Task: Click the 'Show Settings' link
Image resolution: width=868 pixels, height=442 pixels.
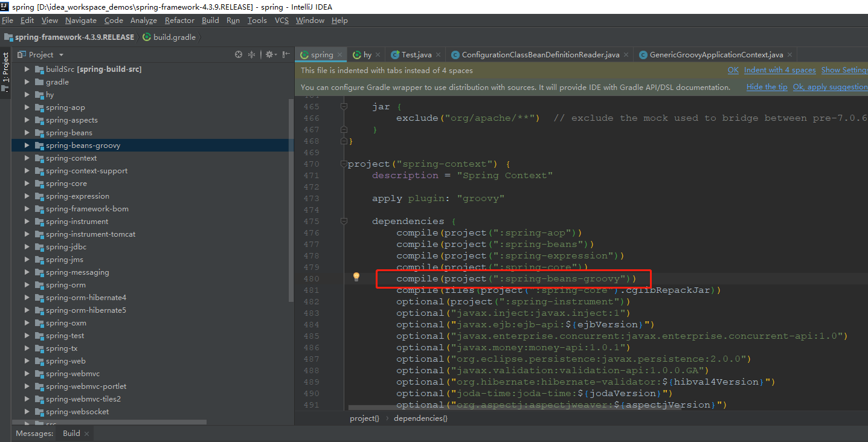Action: (x=844, y=70)
